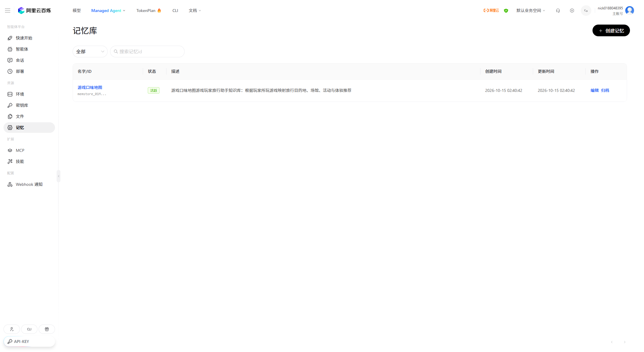644x352 pixels.
Task: Click the 创建记忆 button
Action: tap(611, 31)
